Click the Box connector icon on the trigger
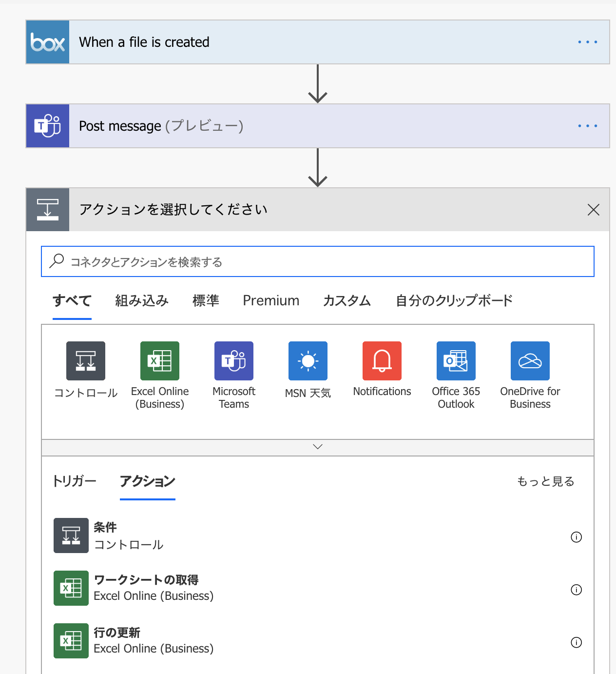 47,41
